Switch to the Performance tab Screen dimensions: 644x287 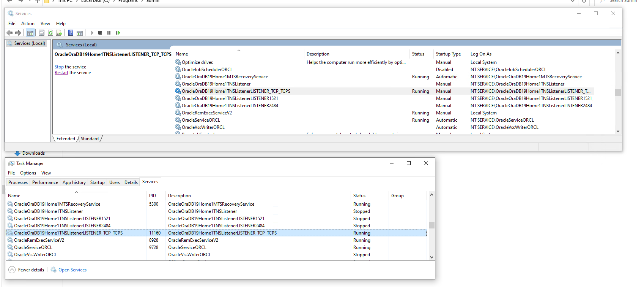pyautogui.click(x=45, y=182)
